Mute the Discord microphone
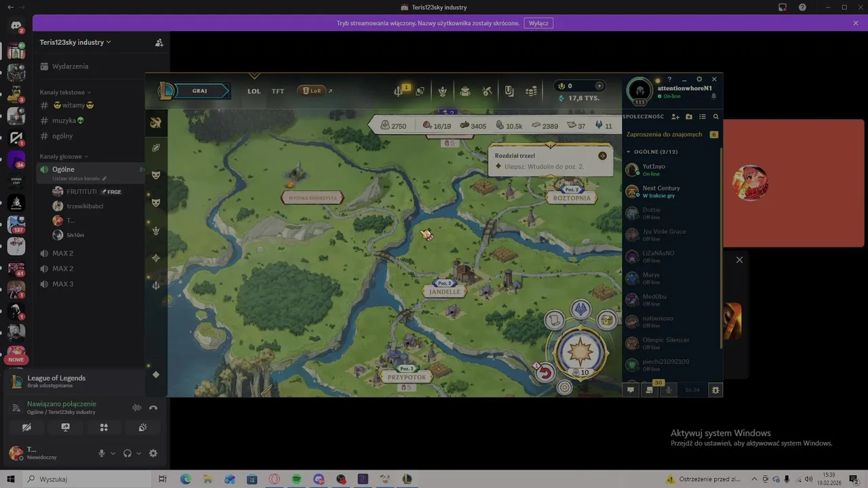 coord(102,453)
